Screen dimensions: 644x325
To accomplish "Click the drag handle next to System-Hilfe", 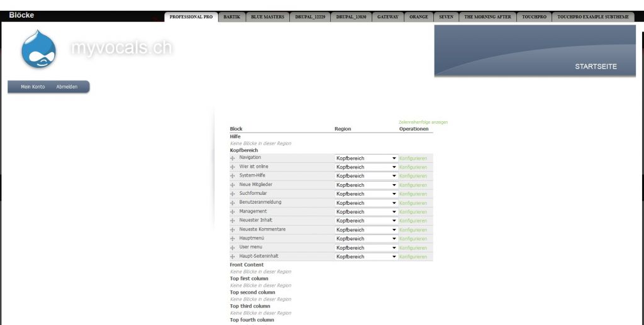I will (233, 176).
